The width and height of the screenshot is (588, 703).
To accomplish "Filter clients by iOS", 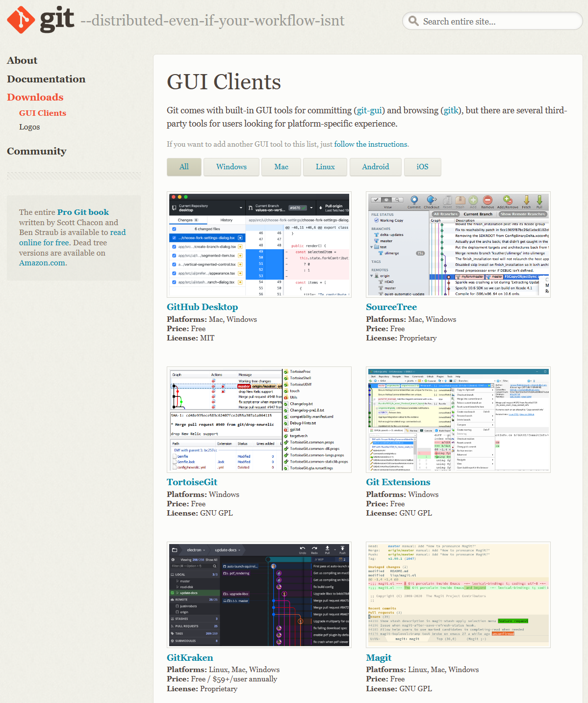I will [423, 167].
